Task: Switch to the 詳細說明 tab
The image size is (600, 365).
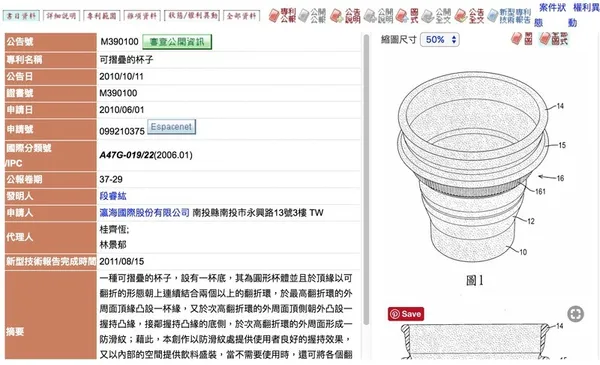Action: [61, 16]
